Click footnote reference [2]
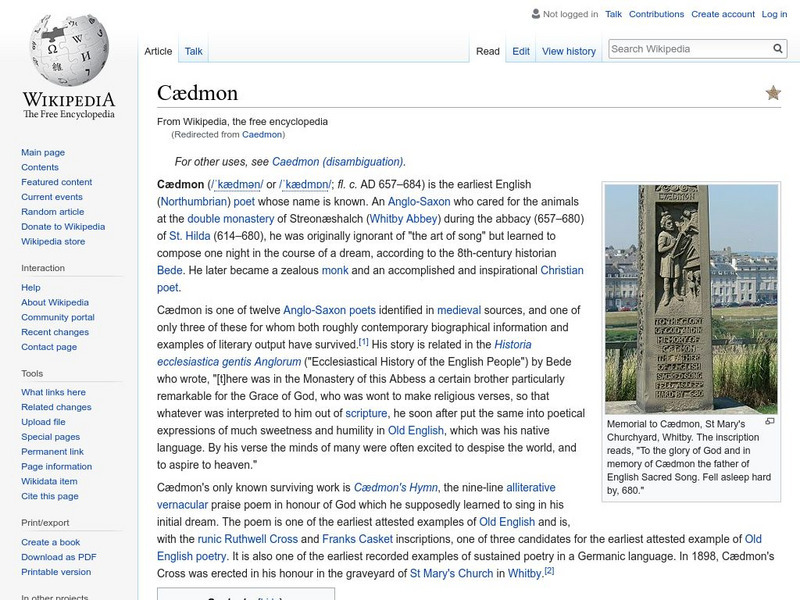 [549, 570]
